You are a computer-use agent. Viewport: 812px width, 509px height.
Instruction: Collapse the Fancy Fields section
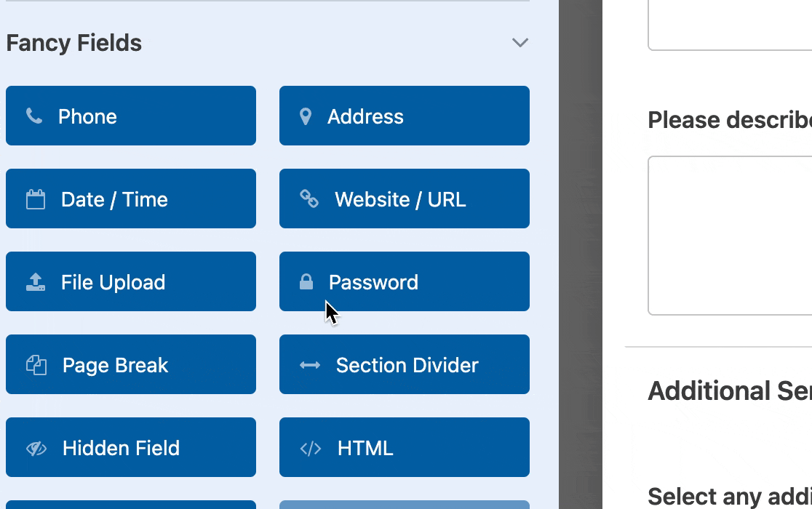tap(520, 43)
